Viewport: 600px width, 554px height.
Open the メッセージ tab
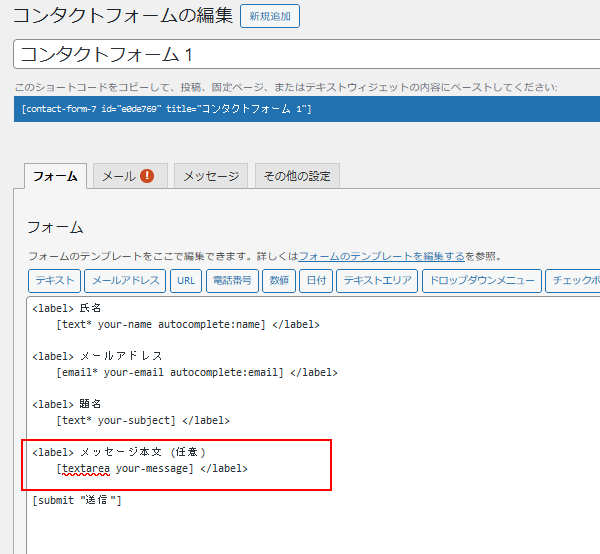tap(211, 176)
